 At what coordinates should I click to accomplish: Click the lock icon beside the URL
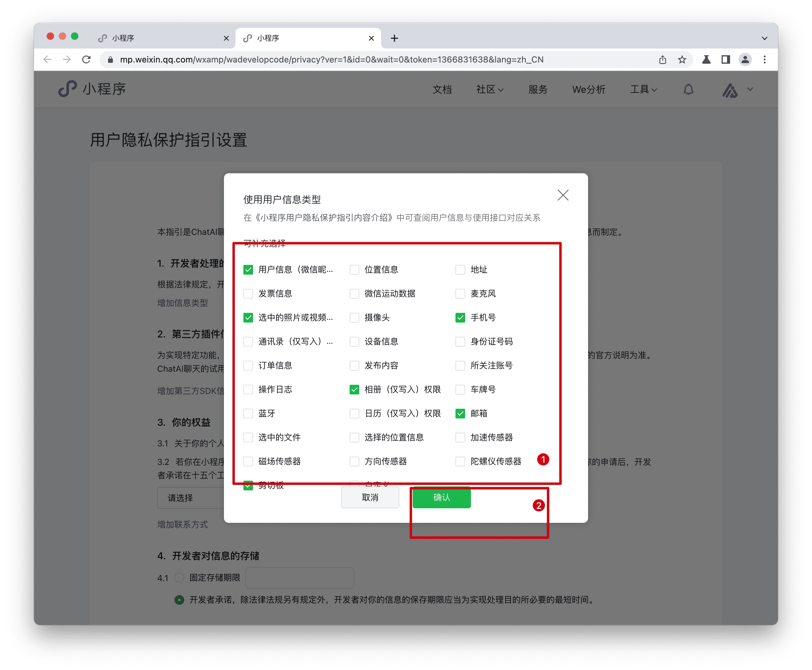pyautogui.click(x=110, y=59)
